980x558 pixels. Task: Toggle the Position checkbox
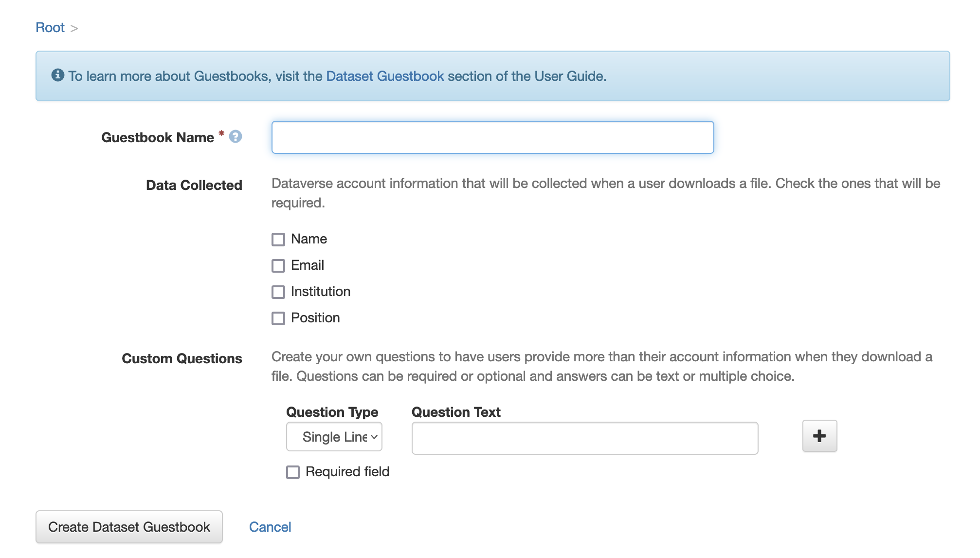click(278, 318)
